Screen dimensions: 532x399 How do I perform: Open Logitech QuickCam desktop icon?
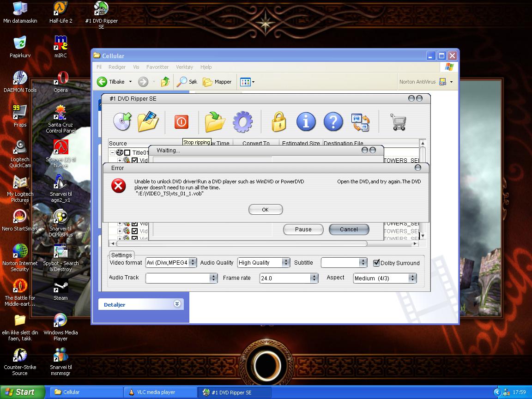pos(20,154)
